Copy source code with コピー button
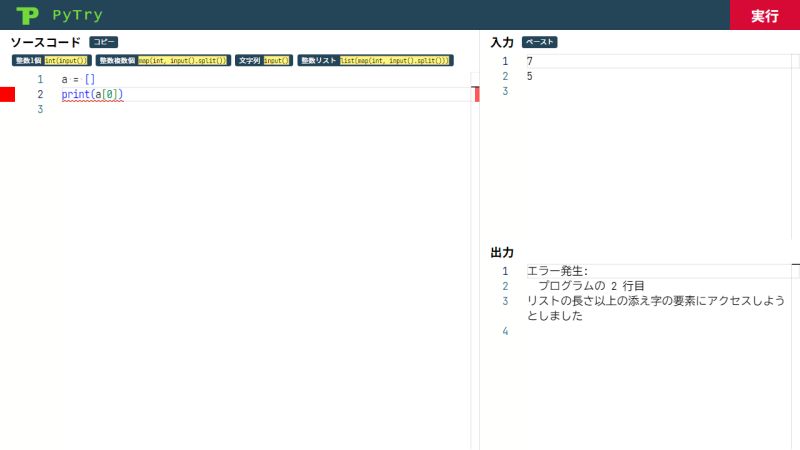The width and height of the screenshot is (800, 450). click(x=104, y=42)
